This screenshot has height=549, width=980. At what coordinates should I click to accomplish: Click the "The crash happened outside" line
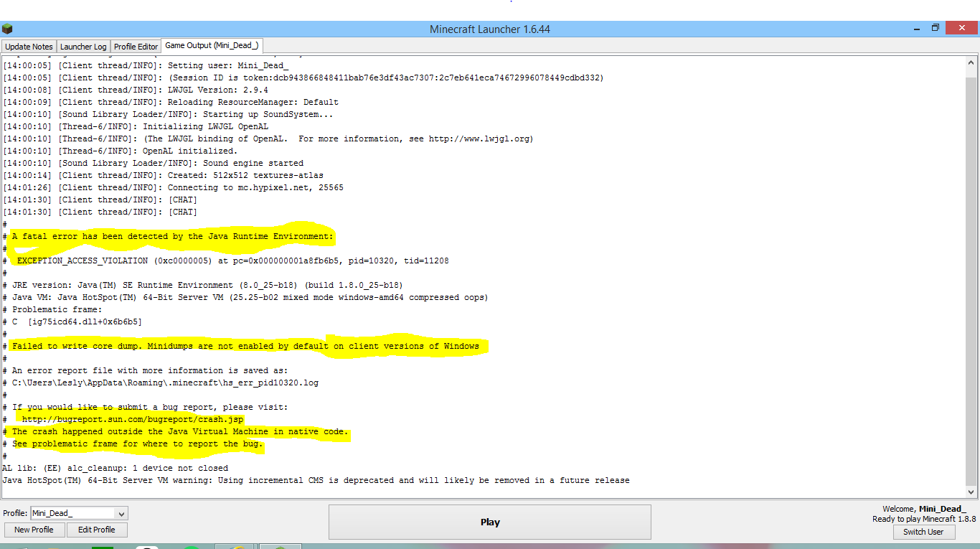[x=176, y=431]
